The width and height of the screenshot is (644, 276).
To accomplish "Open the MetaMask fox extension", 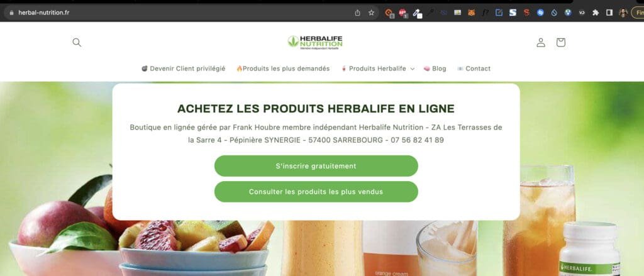I will pos(472,13).
